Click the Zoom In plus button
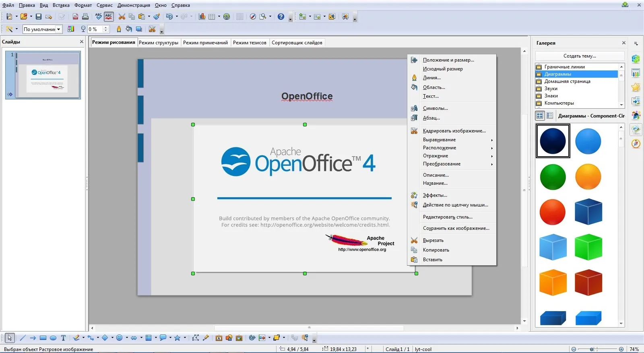This screenshot has height=353, width=644. tap(621, 349)
